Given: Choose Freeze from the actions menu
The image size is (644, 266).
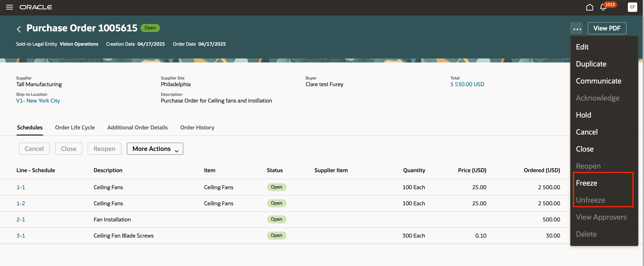Looking at the screenshot, I should click(586, 183).
